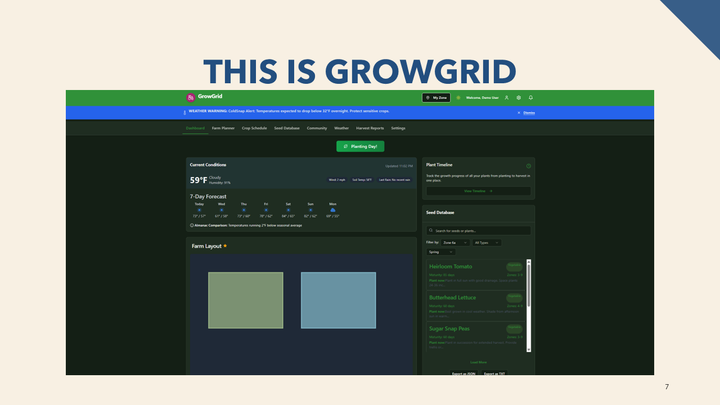This screenshot has height=405, width=720.
Task: Select the blue plot in Farm Layout
Action: coord(338,300)
